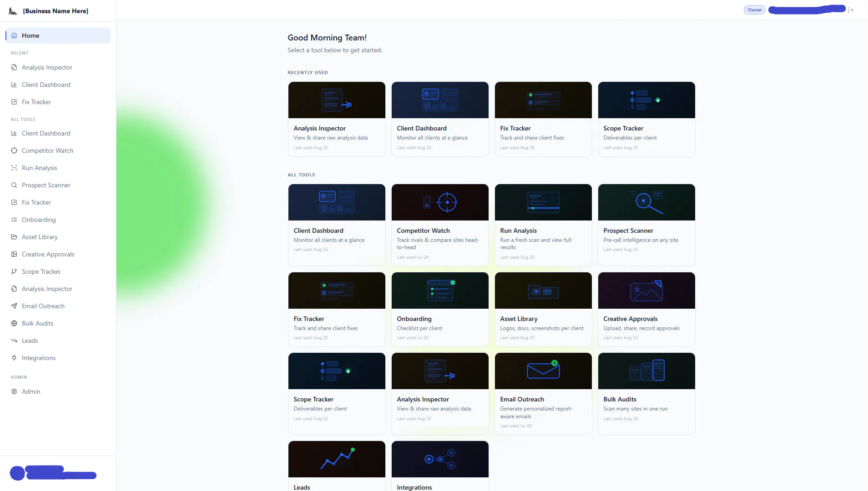The height and width of the screenshot is (491, 868).
Task: Open the Fix Tracker card under All Tools
Action: pos(337,309)
